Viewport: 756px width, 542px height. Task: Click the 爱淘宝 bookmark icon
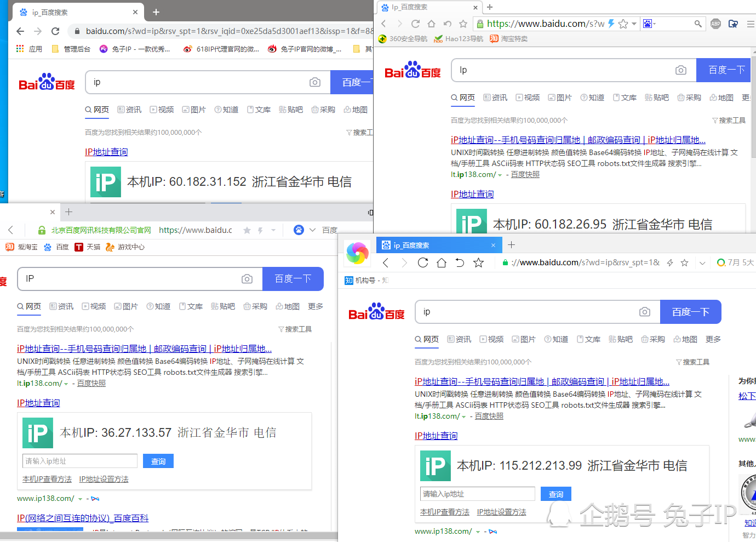[10, 247]
